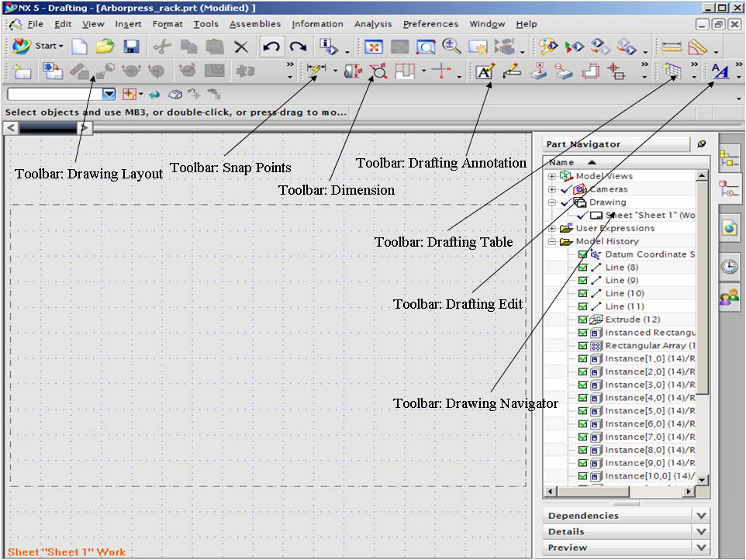This screenshot has width=746, height=560.
Task: Open the Drawing Navigator
Action: click(x=613, y=216)
